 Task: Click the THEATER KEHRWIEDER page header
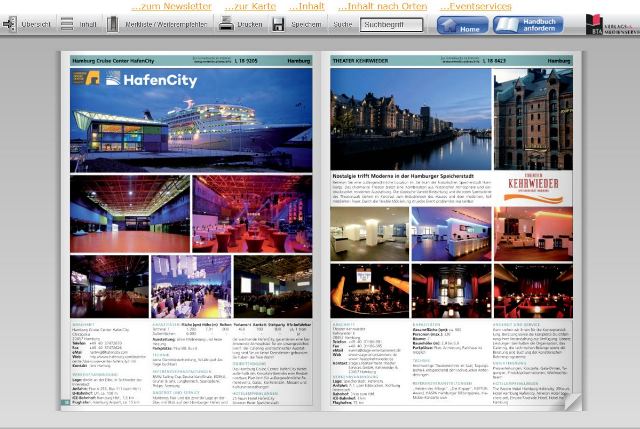(360, 61)
